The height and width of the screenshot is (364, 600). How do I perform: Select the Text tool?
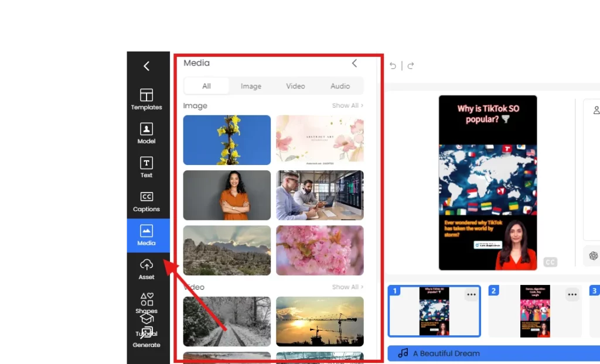[x=146, y=167]
